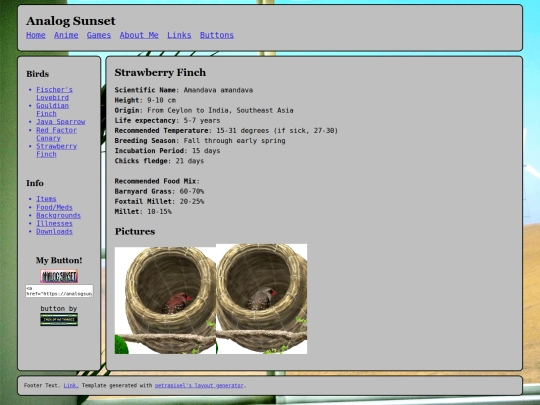Click the Birds sidebar heading
540x405 pixels.
click(38, 74)
